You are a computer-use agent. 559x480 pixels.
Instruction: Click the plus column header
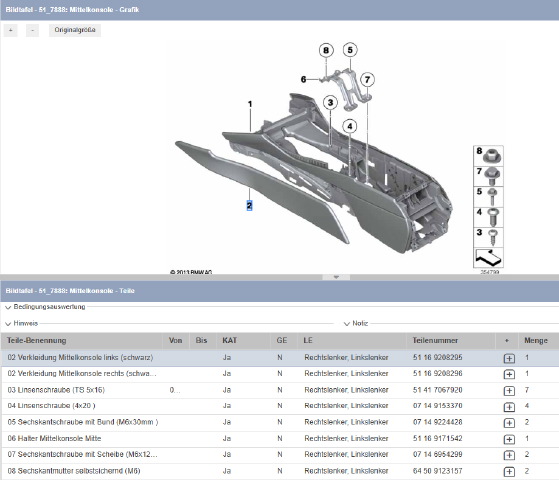pos(507,341)
